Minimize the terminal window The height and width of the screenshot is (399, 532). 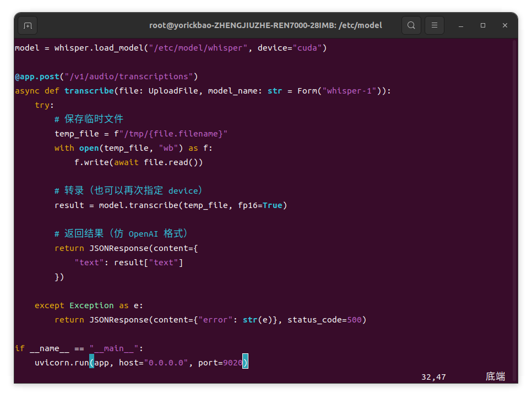pyautogui.click(x=461, y=25)
